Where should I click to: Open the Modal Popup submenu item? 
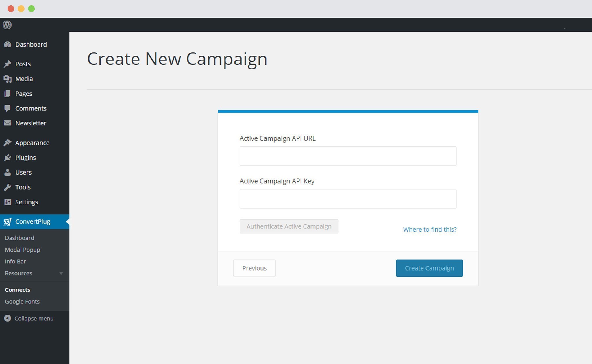23,250
